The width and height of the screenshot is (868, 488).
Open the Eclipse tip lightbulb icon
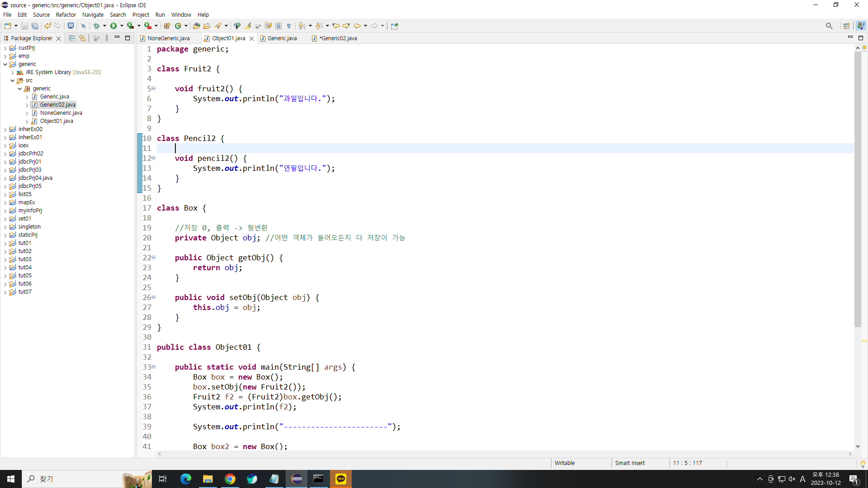(863, 464)
